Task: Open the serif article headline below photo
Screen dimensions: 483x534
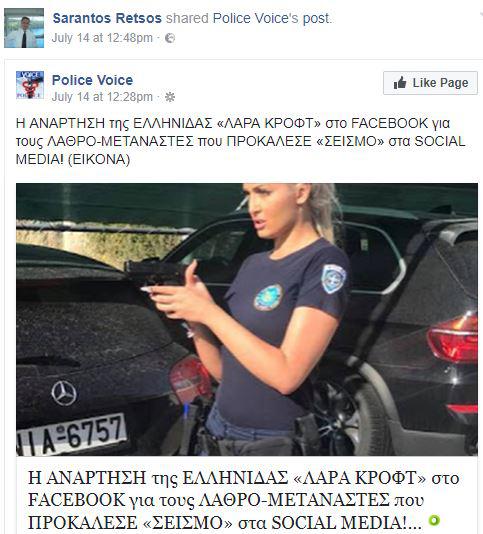Action: [x=244, y=500]
